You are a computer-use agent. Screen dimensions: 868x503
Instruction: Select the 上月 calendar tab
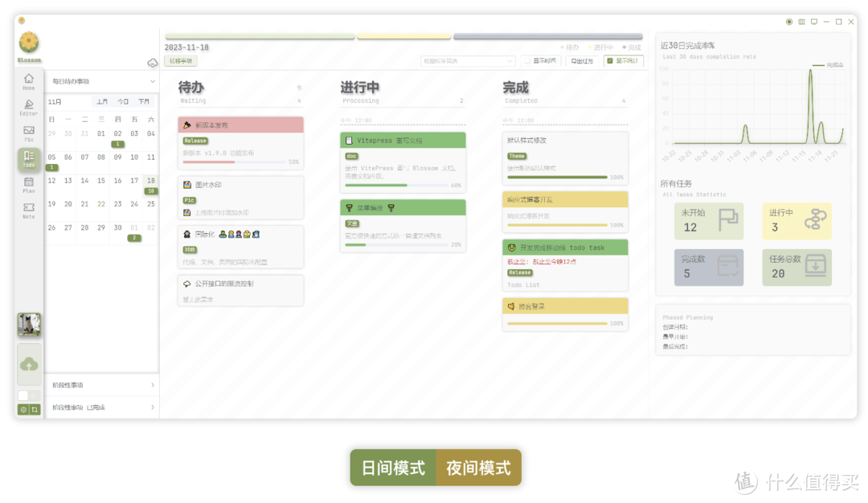pos(101,101)
